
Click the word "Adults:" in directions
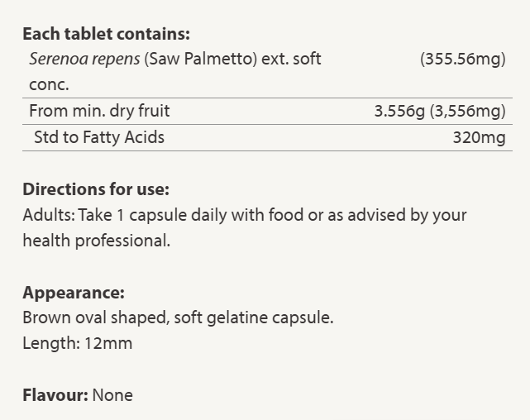(49, 215)
